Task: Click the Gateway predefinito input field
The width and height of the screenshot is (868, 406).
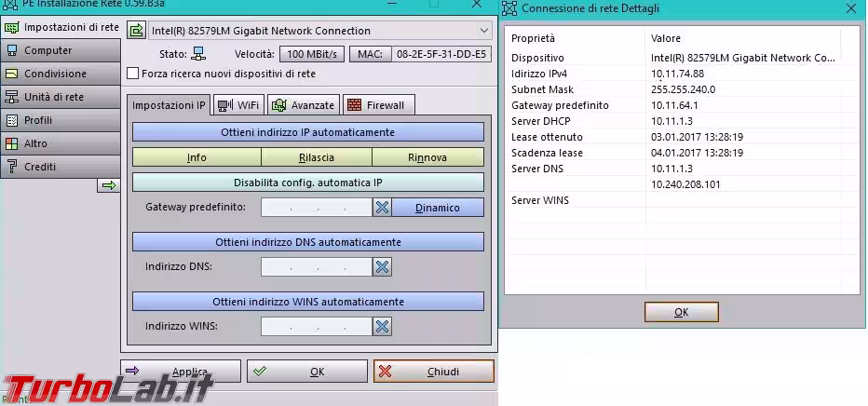Action: 316,207
